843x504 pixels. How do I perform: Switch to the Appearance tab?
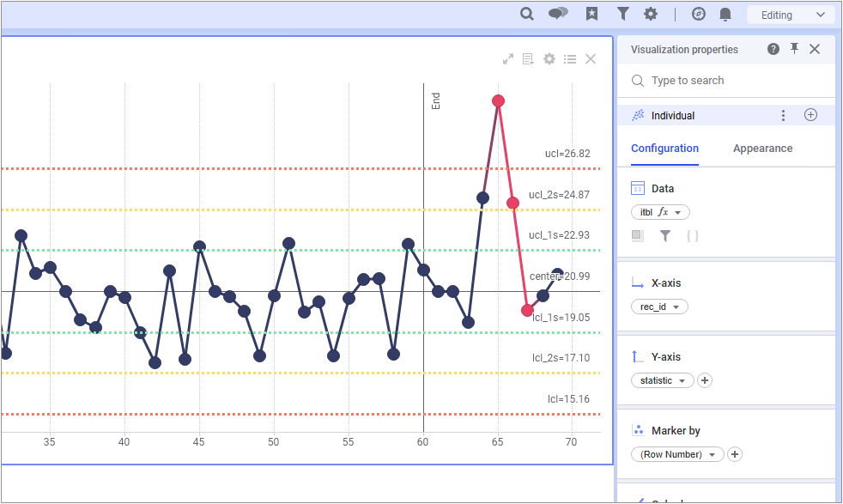[x=762, y=149]
